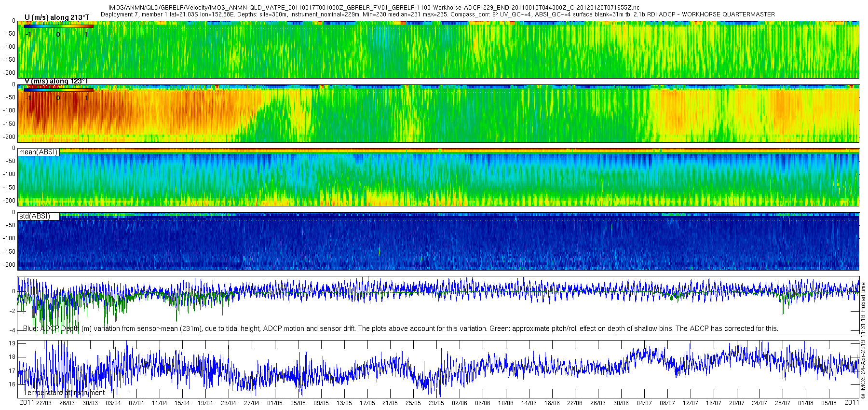Click the '2011' year label at right of time axis
The height and width of the screenshot is (410, 868).
pyautogui.click(x=852, y=402)
